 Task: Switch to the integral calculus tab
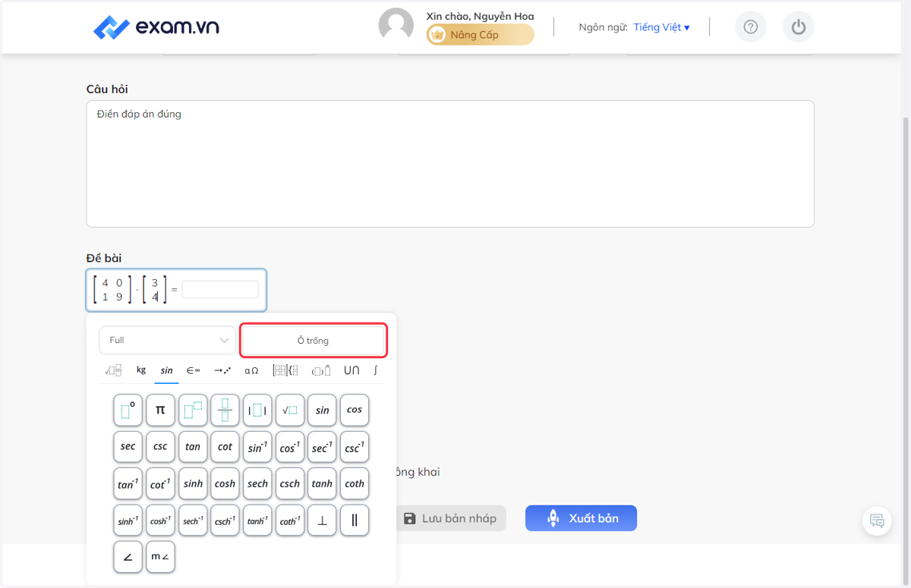376,370
